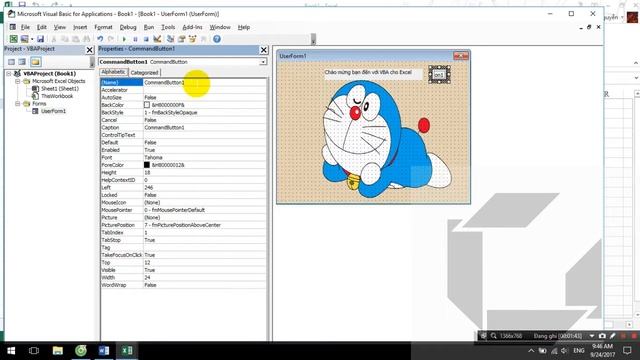Select the Enabled property row
Viewport: 640px width, 360px height.
coord(184,150)
